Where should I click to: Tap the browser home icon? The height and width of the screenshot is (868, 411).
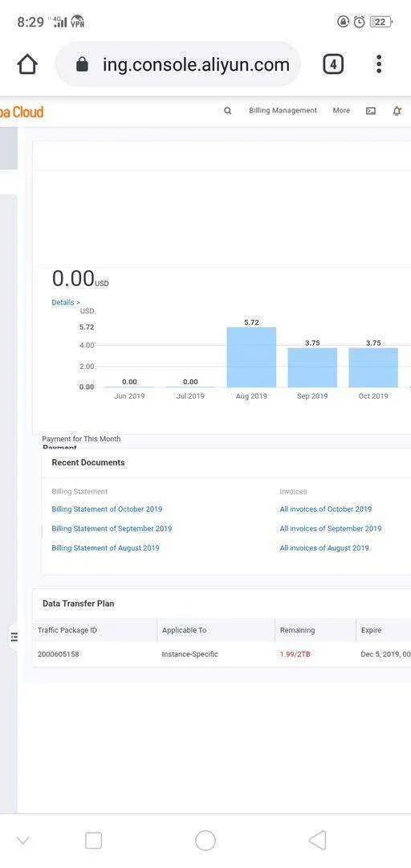pyautogui.click(x=27, y=65)
